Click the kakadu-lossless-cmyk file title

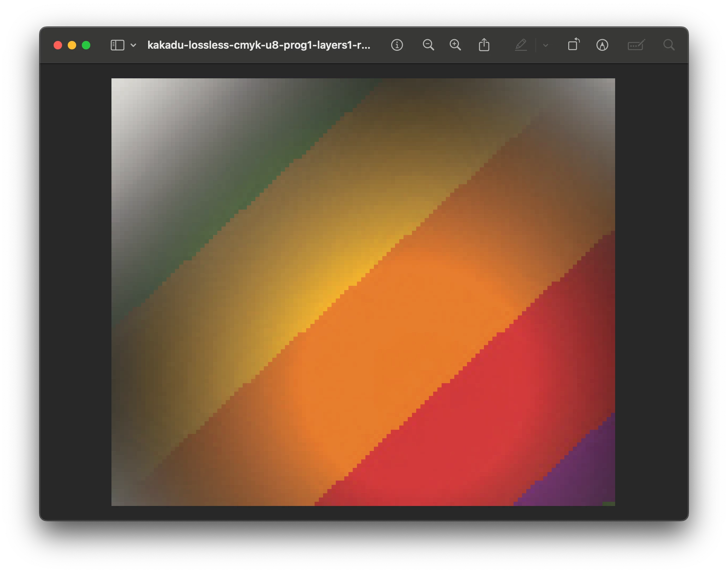point(259,45)
